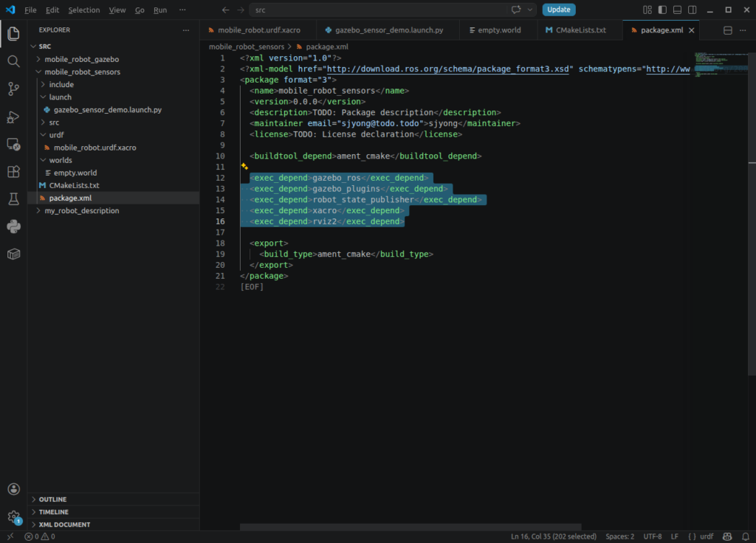Open the File menu

[30, 10]
